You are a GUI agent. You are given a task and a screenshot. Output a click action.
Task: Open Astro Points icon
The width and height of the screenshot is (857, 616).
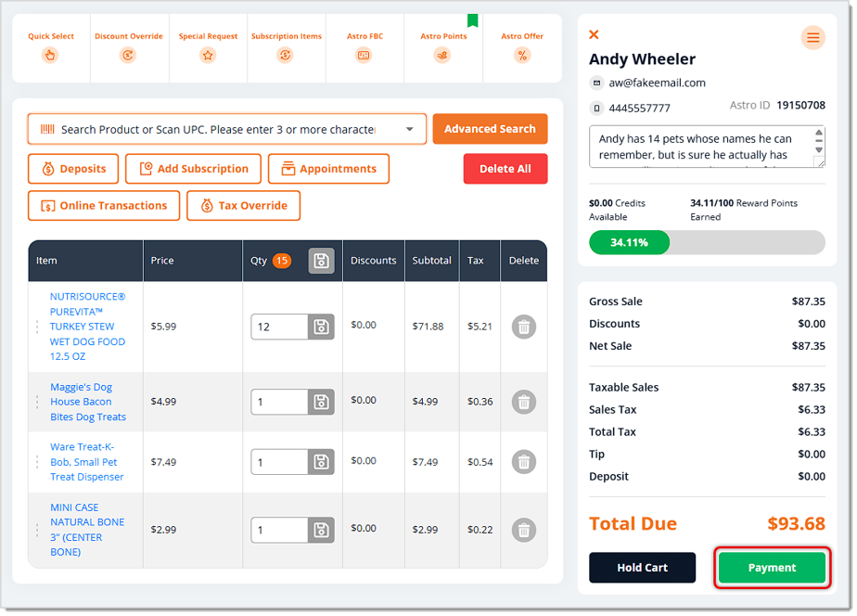coord(442,56)
